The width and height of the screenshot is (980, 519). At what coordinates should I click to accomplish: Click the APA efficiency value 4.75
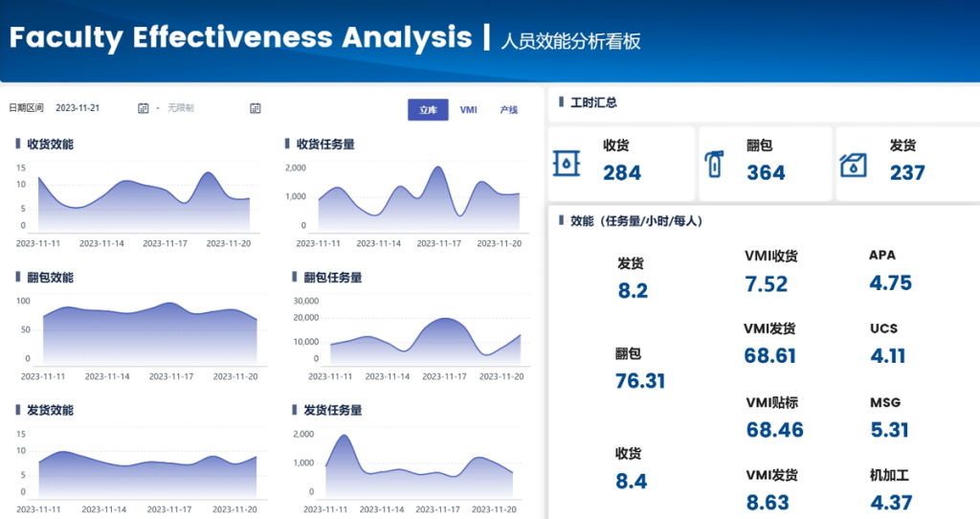(x=890, y=283)
